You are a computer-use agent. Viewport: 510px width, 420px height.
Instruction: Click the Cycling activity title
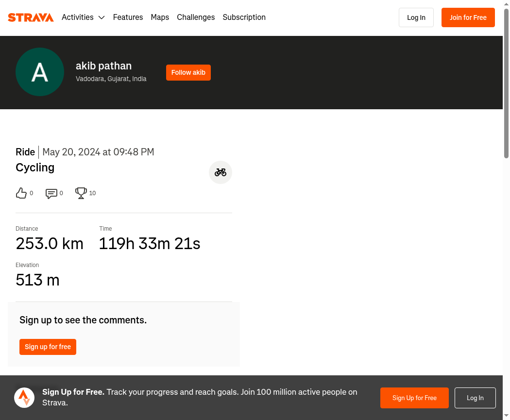point(35,168)
